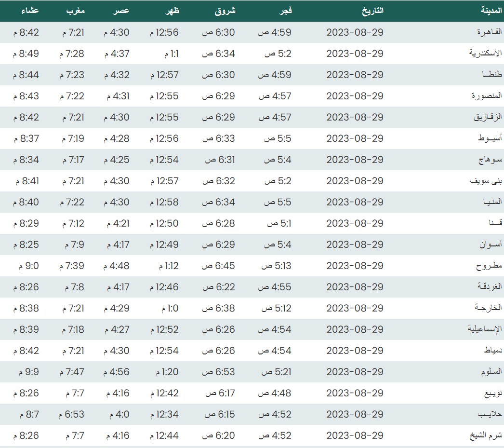The height and width of the screenshot is (448, 504).
Task: Click the 8:34 م Isha time for سوهاج
Action: click(26, 160)
